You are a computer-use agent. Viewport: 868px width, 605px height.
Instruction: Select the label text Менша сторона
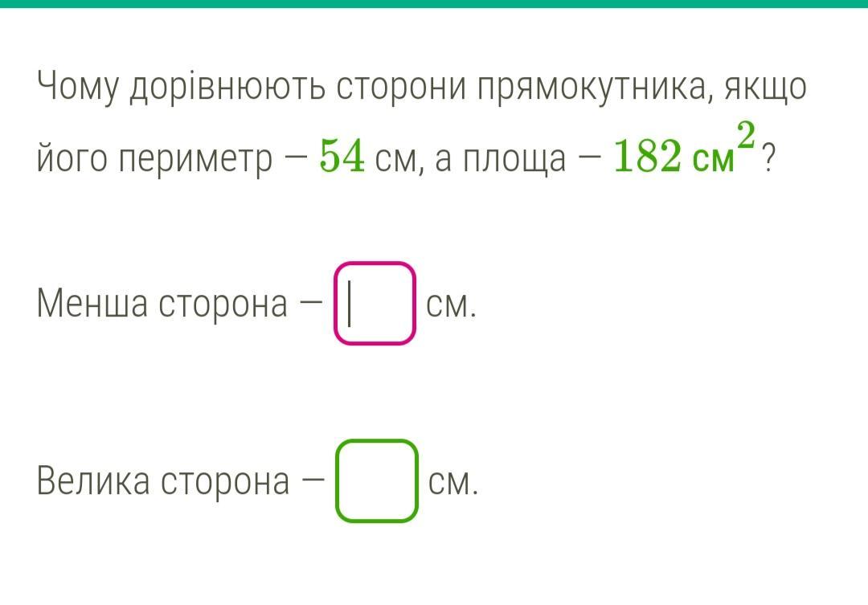pyautogui.click(x=162, y=304)
